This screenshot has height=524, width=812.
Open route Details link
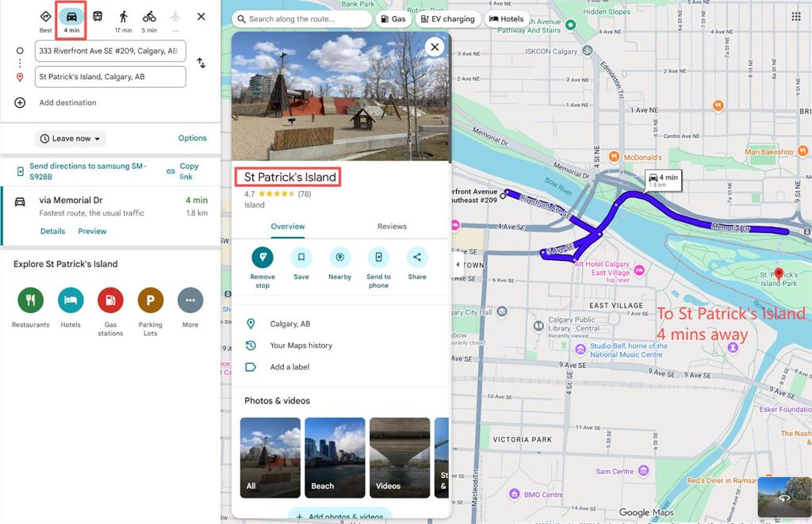tap(52, 231)
